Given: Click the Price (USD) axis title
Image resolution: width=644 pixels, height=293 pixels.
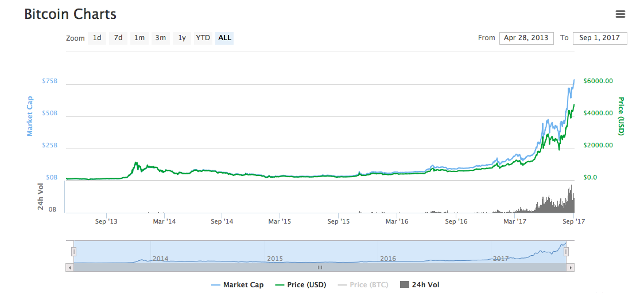Looking at the screenshot, I should pyautogui.click(x=621, y=116).
